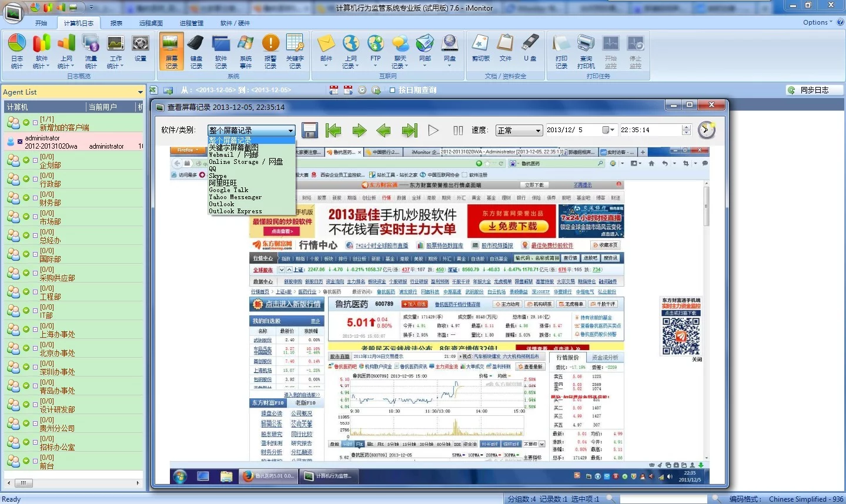Toggle checkbox for 行政部 group
Image resolution: width=846 pixels, height=504 pixels.
35,179
